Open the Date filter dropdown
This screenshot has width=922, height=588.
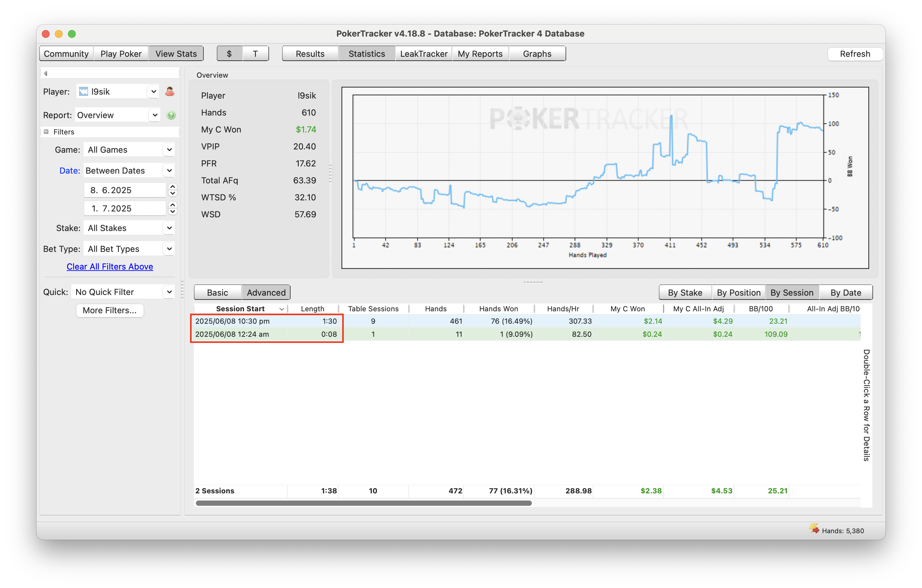point(169,171)
